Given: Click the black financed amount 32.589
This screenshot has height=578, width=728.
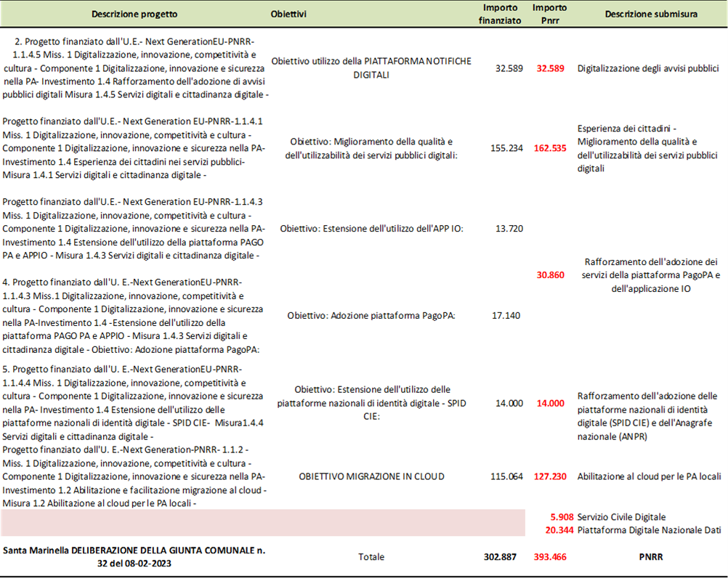Looking at the screenshot, I should pos(509,69).
